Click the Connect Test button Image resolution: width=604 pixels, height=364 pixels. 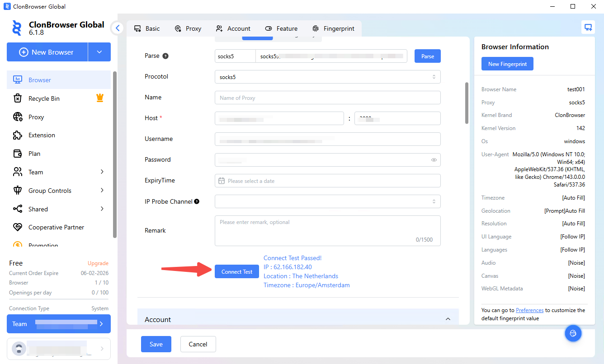point(237,271)
